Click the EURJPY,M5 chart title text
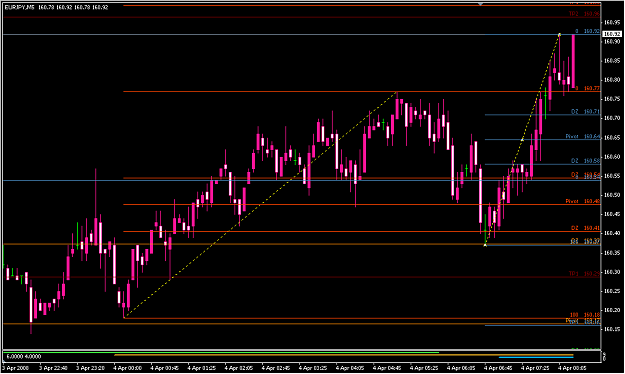The height and width of the screenshot is (374, 625). tap(20, 7)
